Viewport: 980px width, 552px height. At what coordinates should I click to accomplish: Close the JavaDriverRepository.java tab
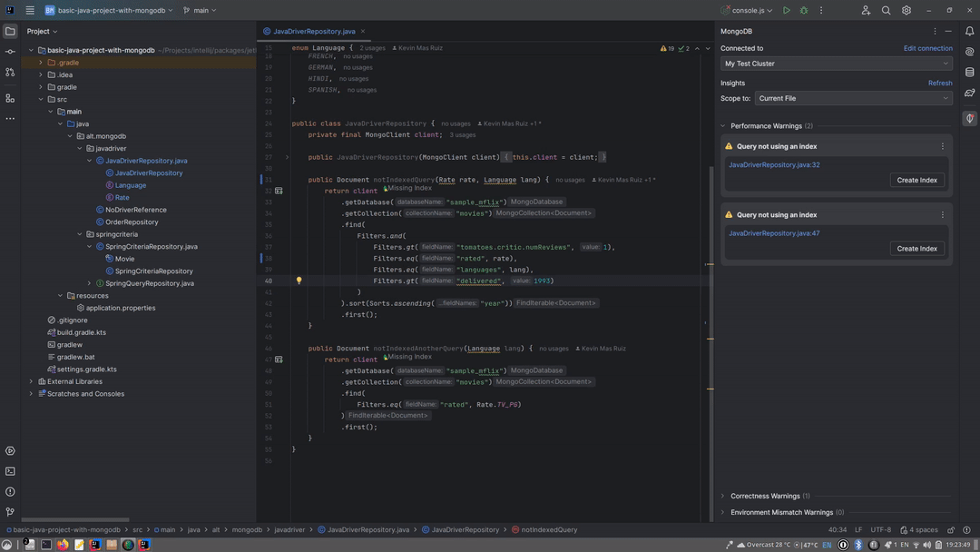[x=362, y=31]
